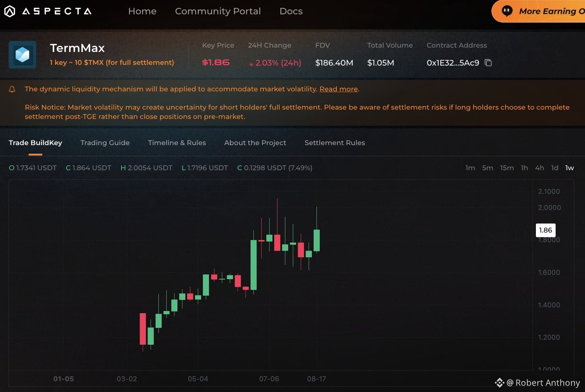Click the 1.4000 price axis label
Screen dimensions: 585x392
549,305
